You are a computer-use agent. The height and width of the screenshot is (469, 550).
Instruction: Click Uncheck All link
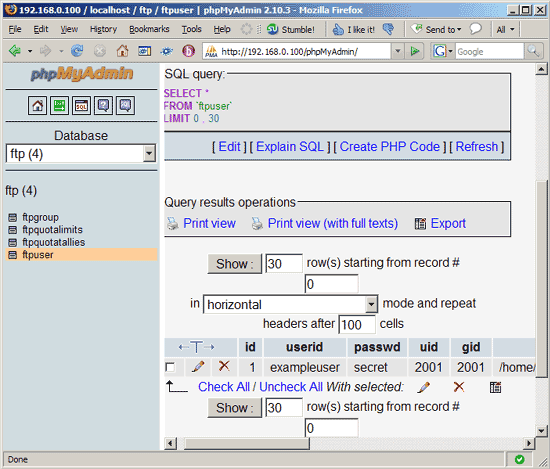pyautogui.click(x=291, y=387)
